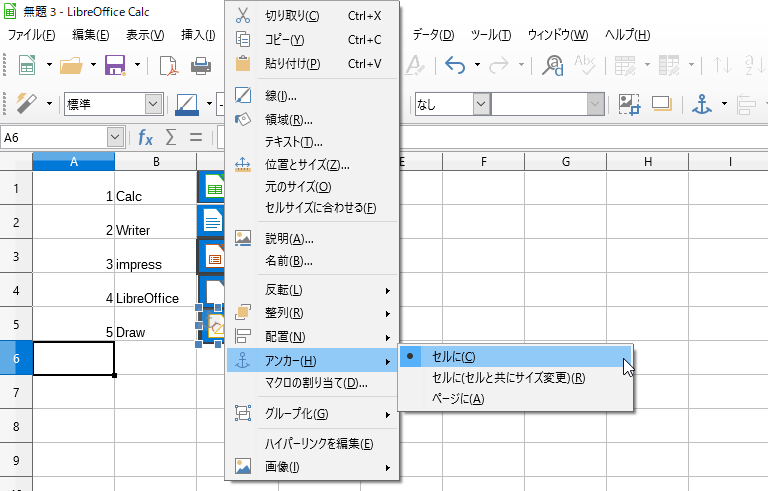The image size is (768, 491).
Task: Click the Sum sigma icon
Action: pyautogui.click(x=170, y=138)
